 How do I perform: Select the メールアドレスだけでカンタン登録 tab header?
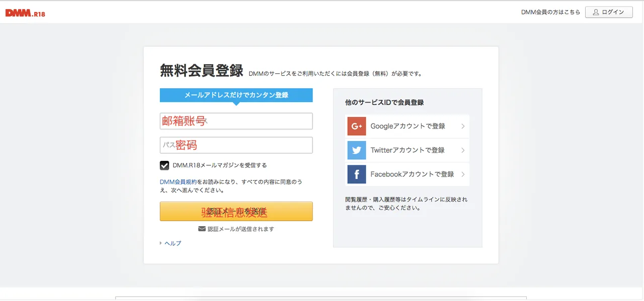[x=236, y=95]
